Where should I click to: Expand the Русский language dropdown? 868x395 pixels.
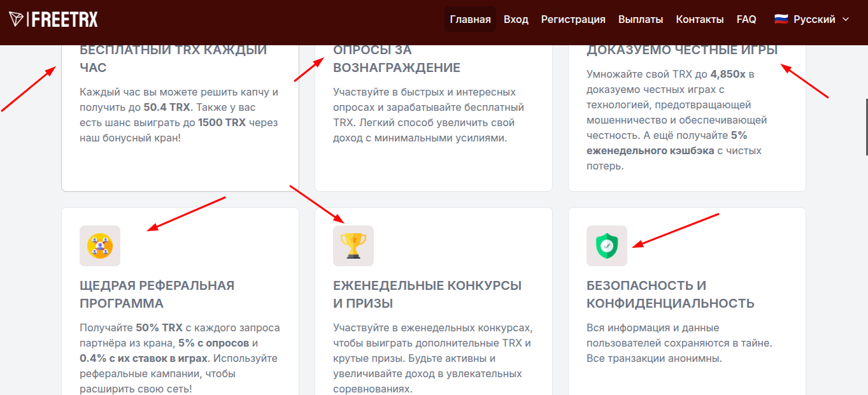click(x=812, y=19)
